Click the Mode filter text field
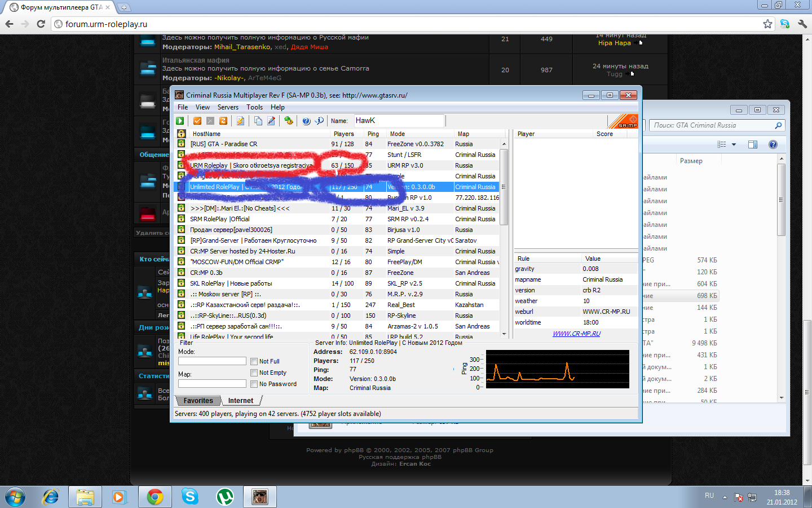This screenshot has width=812, height=508. [212, 361]
